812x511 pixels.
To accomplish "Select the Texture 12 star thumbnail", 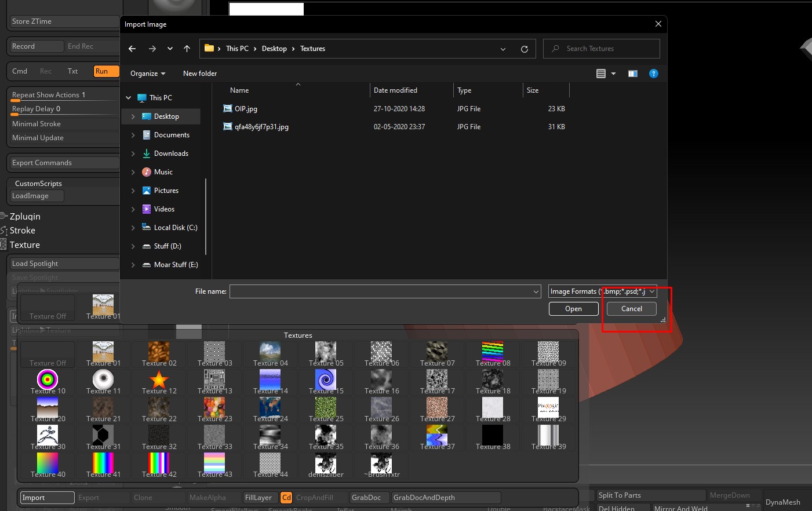I will coord(159,380).
